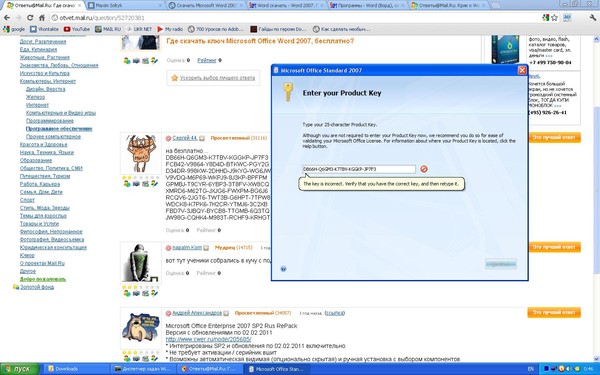Image resolution: width=600 pixels, height=375 pixels.
Task: Open 'Железо' subcategory
Action: (35, 97)
